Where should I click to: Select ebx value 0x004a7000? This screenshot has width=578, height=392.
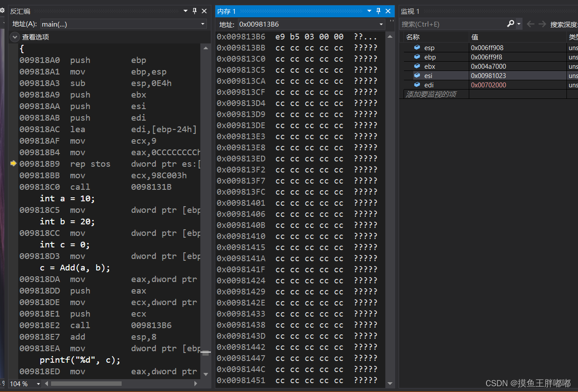coord(488,66)
